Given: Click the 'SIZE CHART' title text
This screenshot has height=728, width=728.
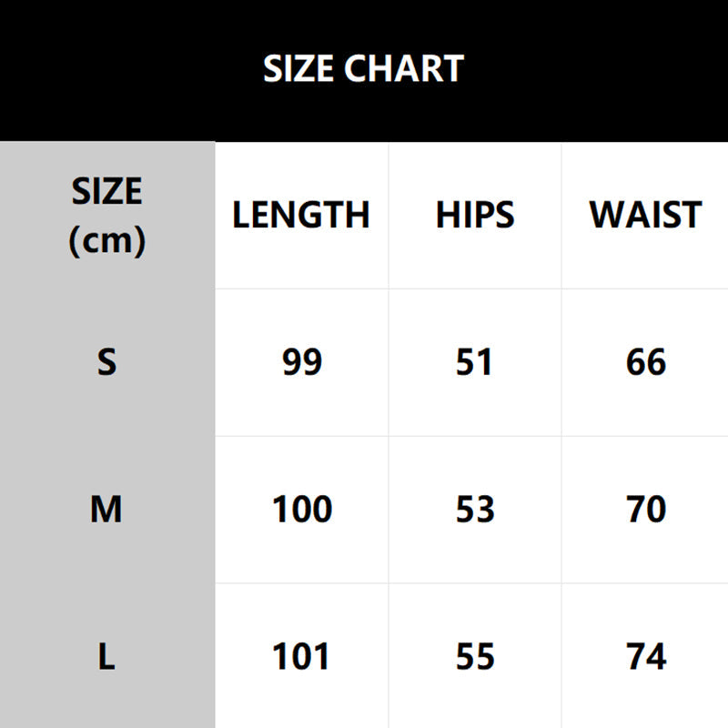Looking at the screenshot, I should tap(363, 69).
